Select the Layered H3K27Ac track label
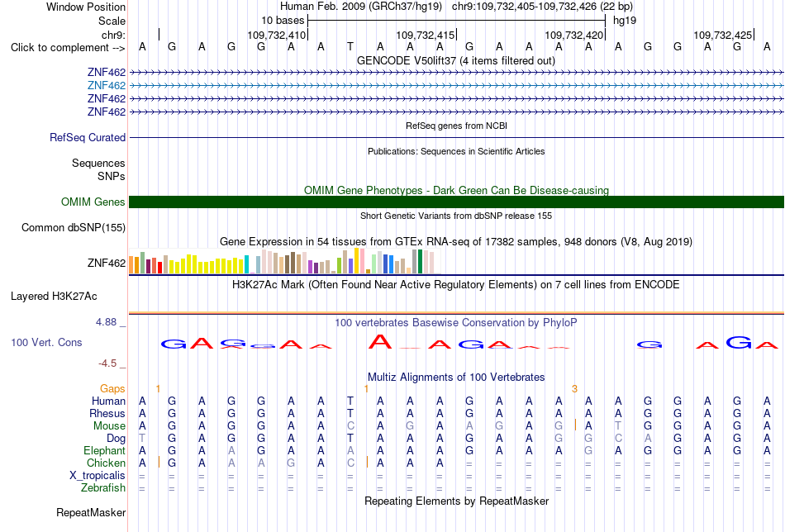 54,297
